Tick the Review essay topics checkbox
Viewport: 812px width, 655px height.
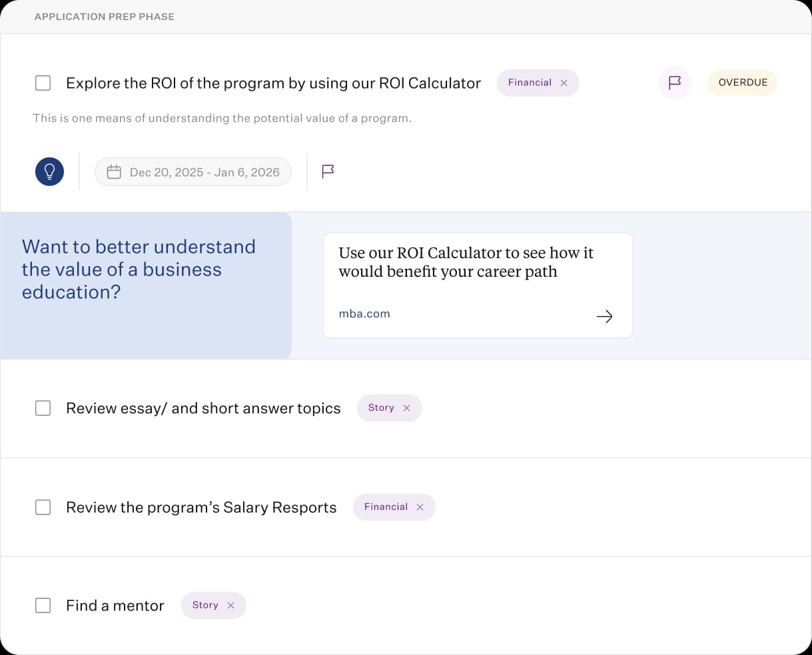(43, 408)
